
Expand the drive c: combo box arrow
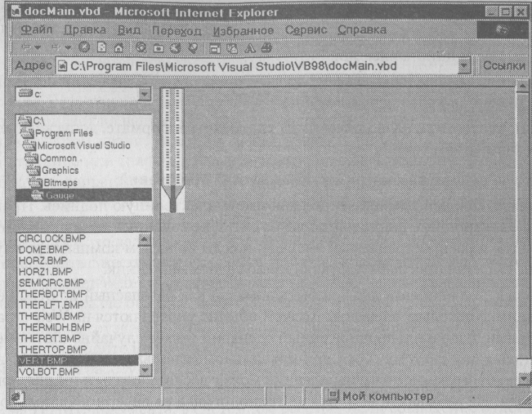pos(145,94)
